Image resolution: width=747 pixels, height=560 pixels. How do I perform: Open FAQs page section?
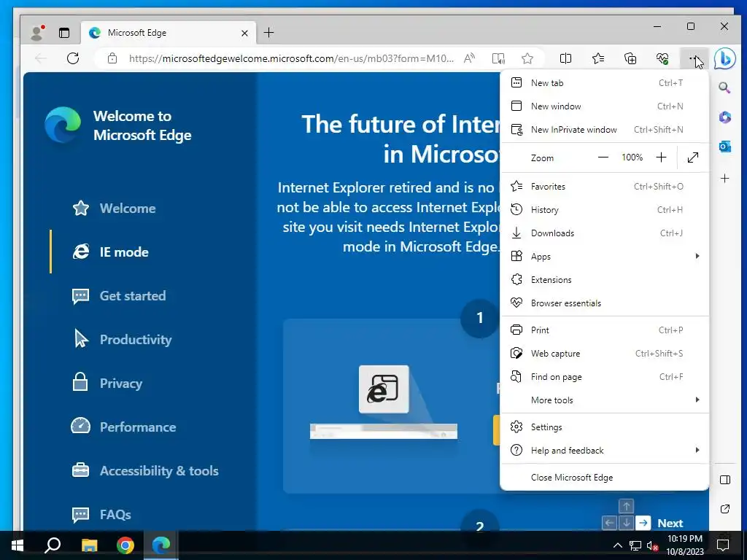click(101, 515)
